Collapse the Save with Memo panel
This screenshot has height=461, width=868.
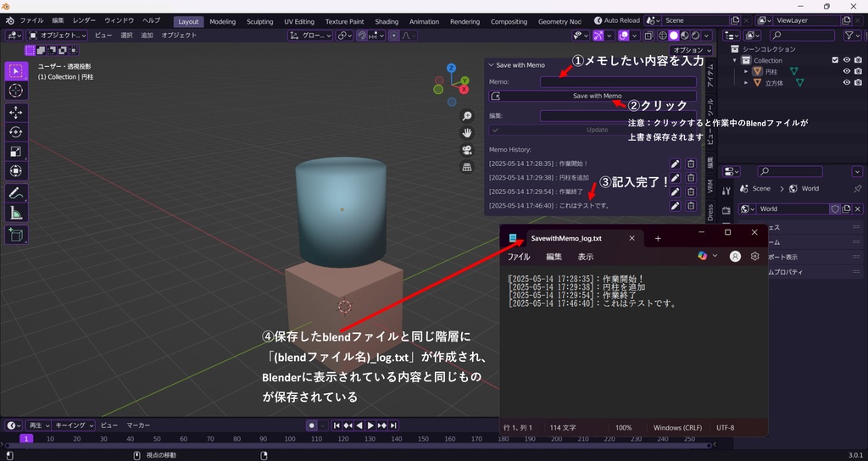491,65
